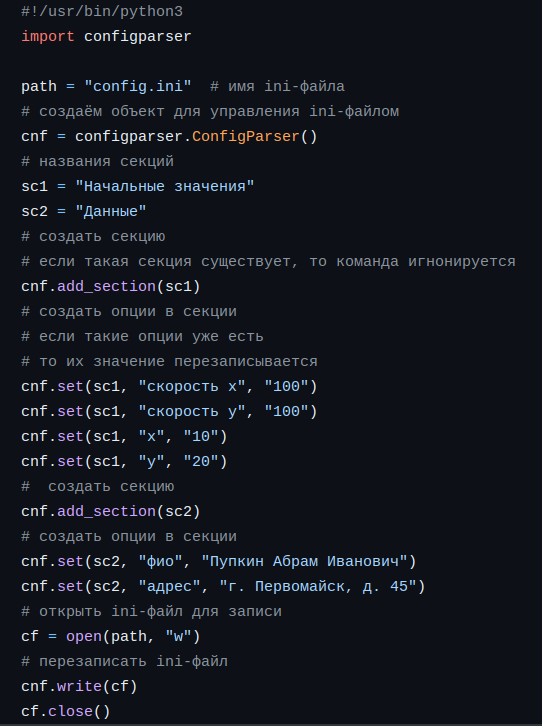Viewport: 542px width, 726px height.
Task: Click the "скорость y" option string
Action: (192, 411)
